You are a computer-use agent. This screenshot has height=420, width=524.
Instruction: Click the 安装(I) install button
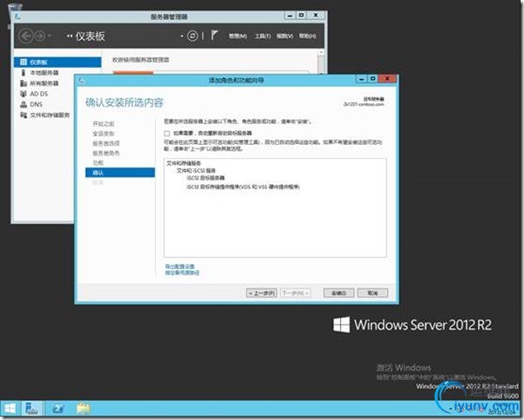339,293
